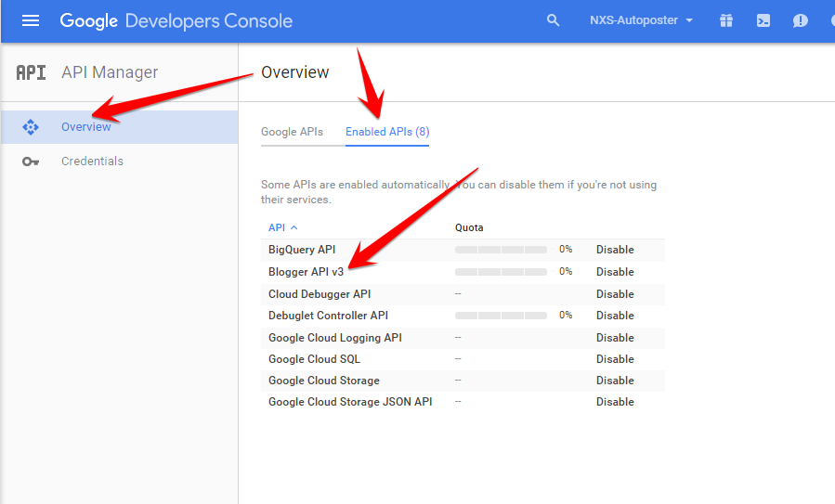Image resolution: width=835 pixels, height=504 pixels.
Task: Disable Google Cloud Storage JSON API
Action: pos(615,402)
